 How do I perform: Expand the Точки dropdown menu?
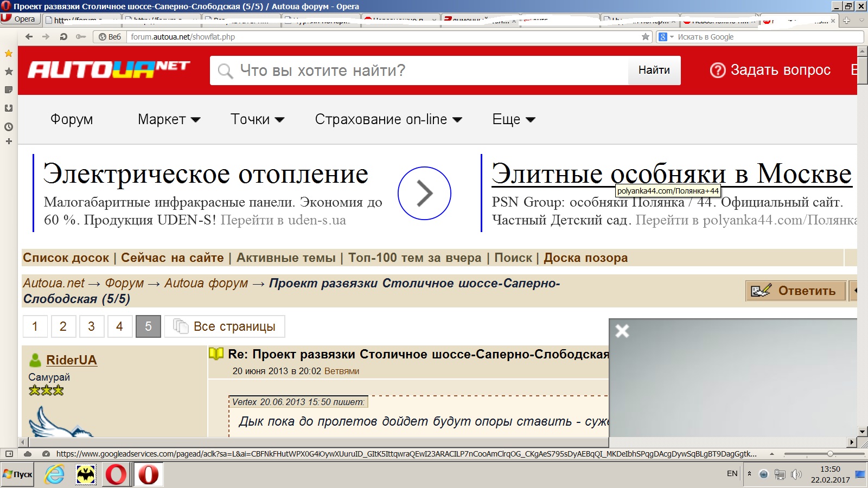pyautogui.click(x=257, y=119)
